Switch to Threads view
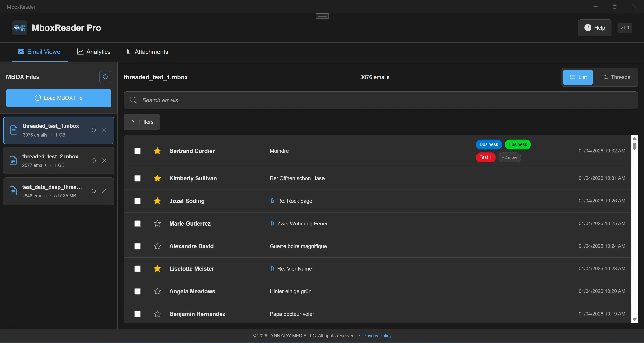The height and width of the screenshot is (343, 644). click(616, 77)
